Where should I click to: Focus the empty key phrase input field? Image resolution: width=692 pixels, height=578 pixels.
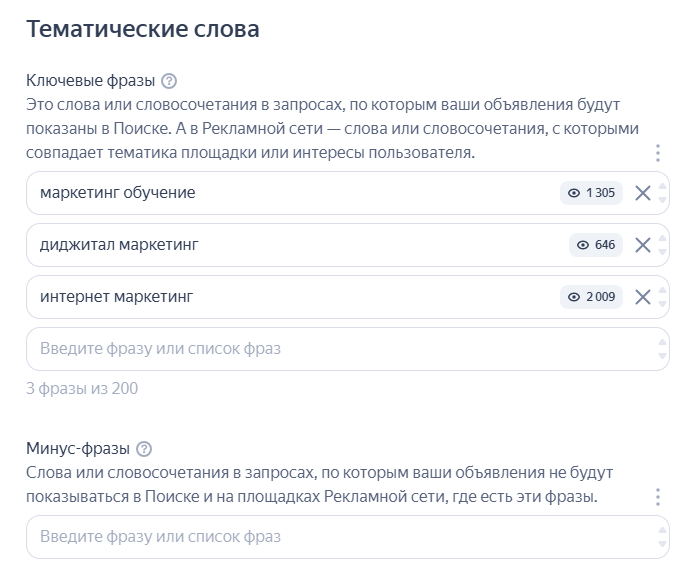[x=300, y=349]
